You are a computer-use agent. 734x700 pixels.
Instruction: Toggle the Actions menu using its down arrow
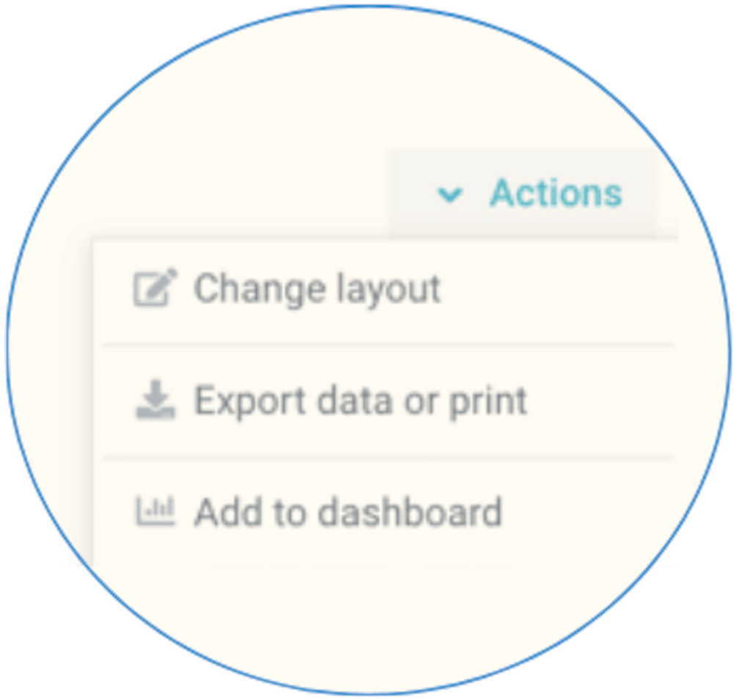click(x=450, y=194)
